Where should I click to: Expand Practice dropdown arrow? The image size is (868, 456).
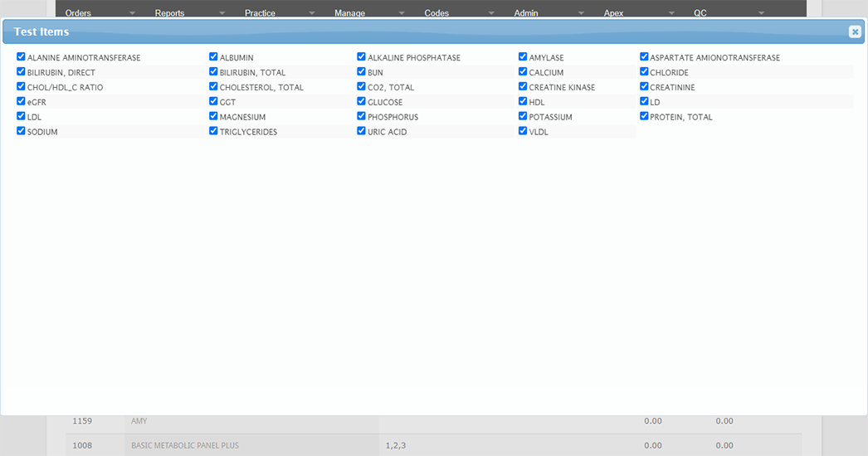point(312,12)
